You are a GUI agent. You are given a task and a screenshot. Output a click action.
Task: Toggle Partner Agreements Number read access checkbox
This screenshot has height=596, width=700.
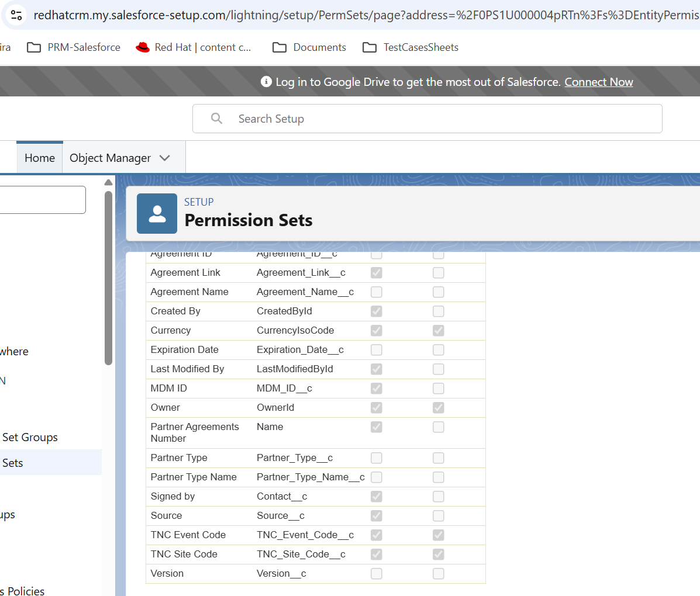coord(377,427)
